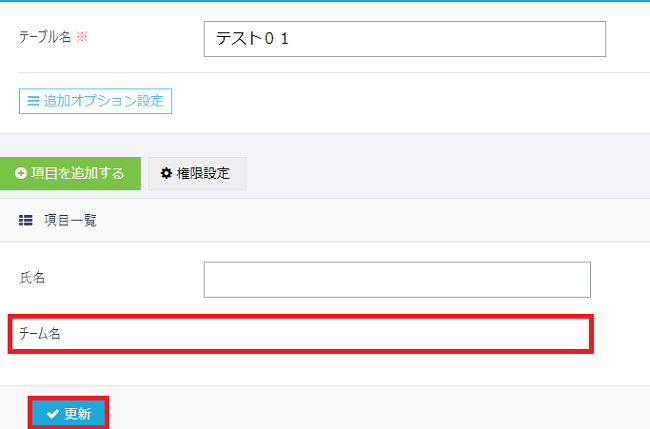
Task: Click the checkmark icon on 更新 button
Action: point(52,414)
